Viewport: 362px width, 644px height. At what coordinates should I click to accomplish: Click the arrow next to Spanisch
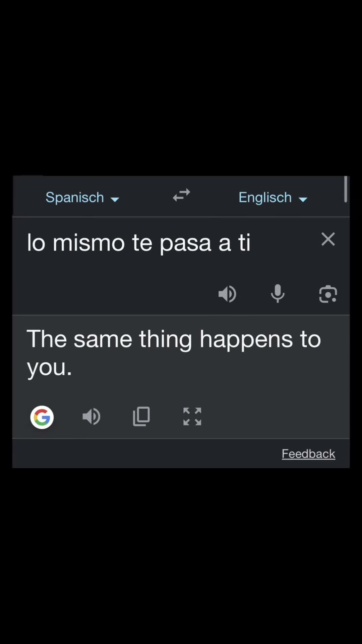(115, 200)
